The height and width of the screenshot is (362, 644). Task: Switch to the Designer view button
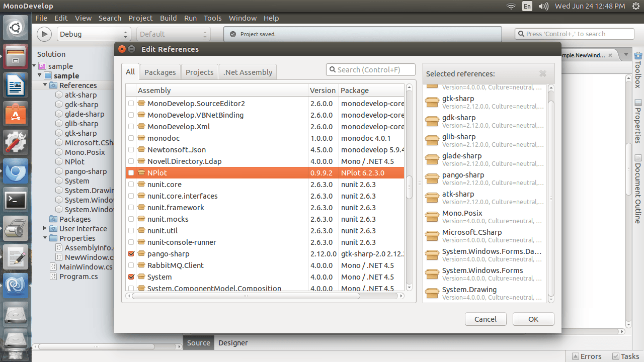[233, 343]
